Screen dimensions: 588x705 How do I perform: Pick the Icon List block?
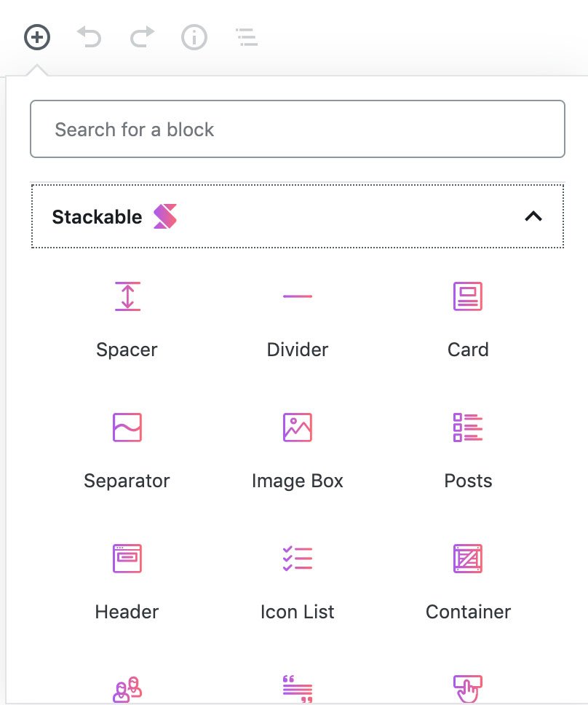pyautogui.click(x=298, y=583)
